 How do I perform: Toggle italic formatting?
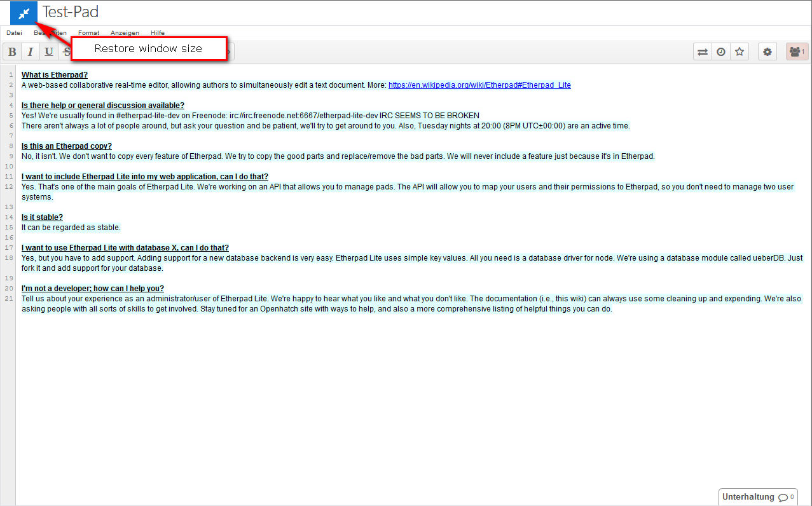(x=30, y=52)
